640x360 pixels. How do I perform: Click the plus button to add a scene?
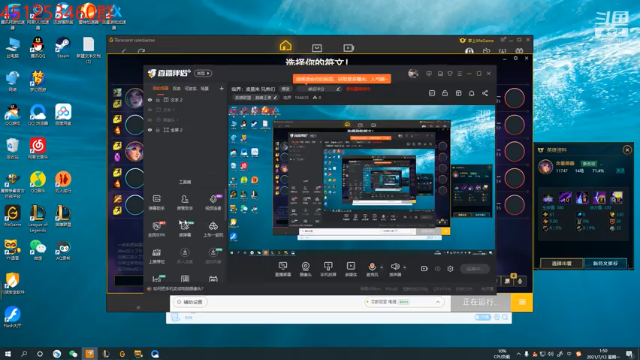(221, 88)
